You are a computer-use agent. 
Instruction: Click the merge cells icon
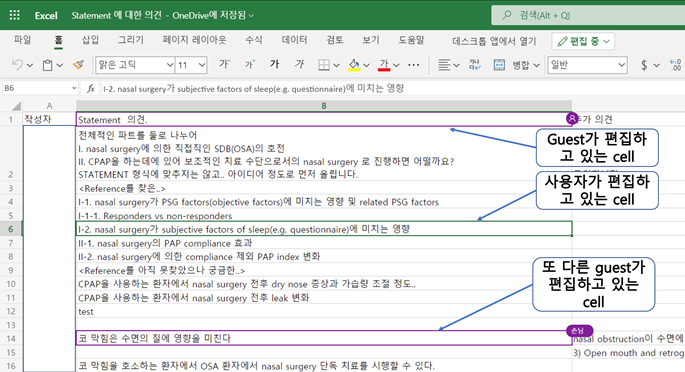pos(499,65)
